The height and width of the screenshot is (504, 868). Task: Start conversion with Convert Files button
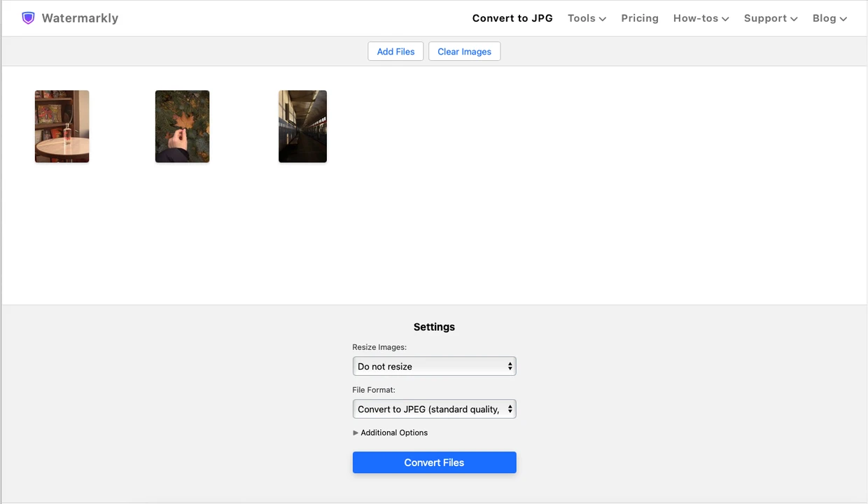click(x=434, y=463)
